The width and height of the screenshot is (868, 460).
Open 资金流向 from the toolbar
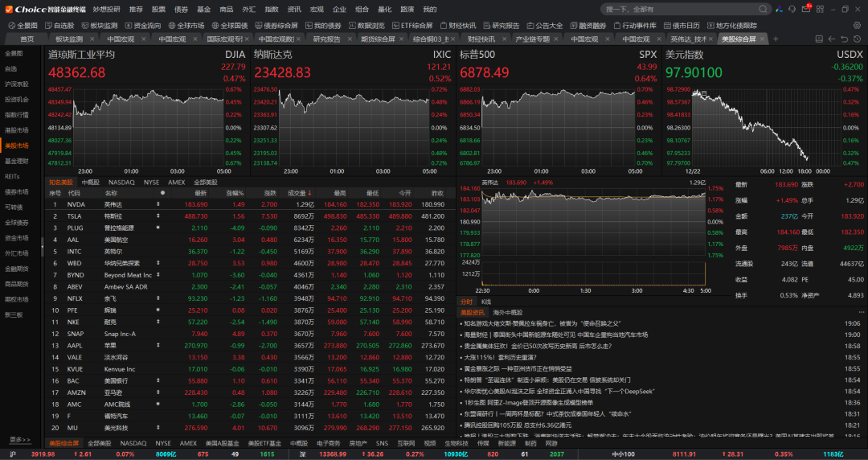click(142, 25)
